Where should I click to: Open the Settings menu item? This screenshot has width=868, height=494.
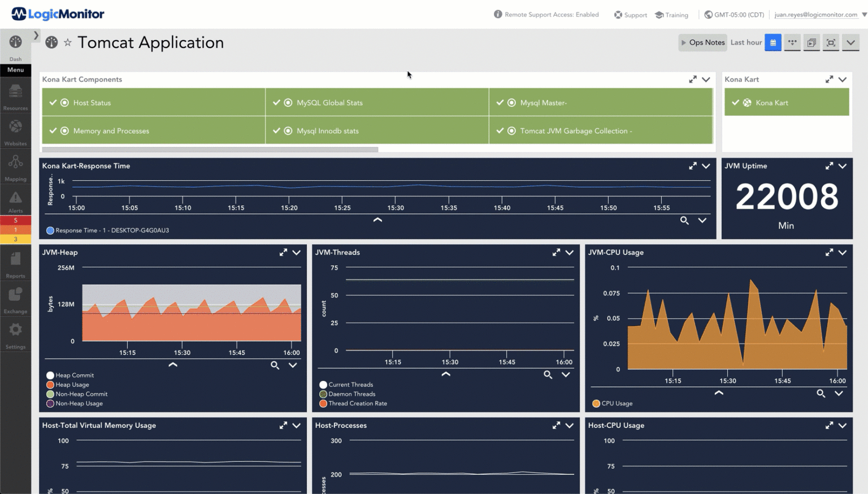tap(15, 331)
